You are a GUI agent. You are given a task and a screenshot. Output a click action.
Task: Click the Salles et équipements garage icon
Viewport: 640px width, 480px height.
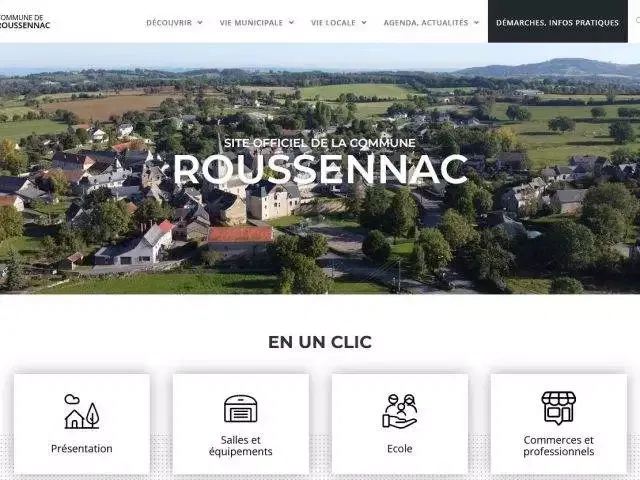point(241,408)
